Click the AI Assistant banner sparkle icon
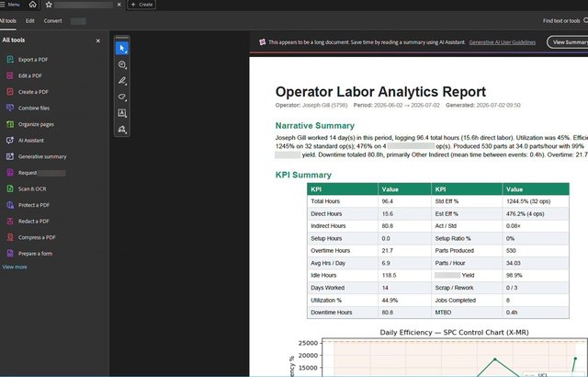Screen dimensions: 588x377 (x=263, y=42)
